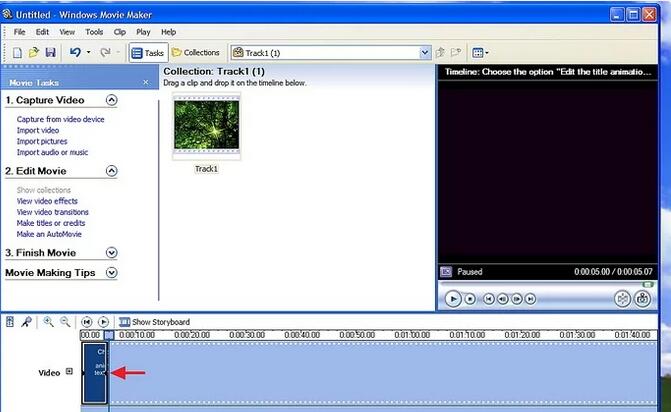Play the timeline
Viewport: 671px width, 412px height.
[104, 322]
